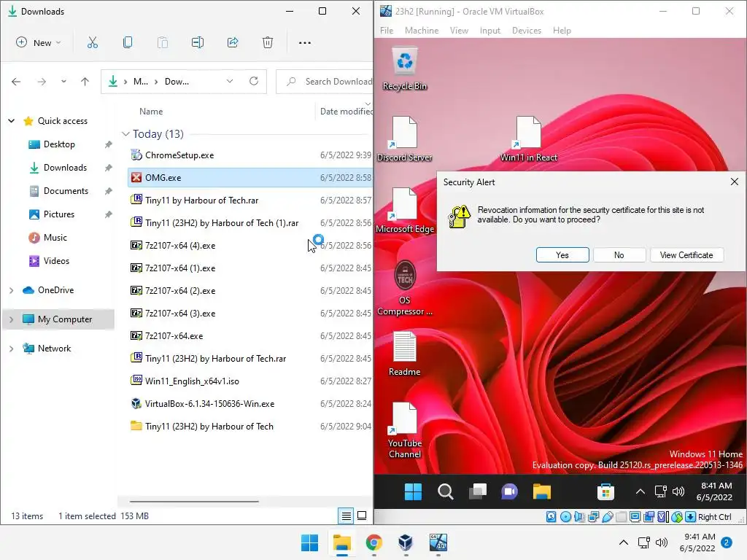Viewport: 747px width, 560px height.
Task: Select Win11 in React shortcut
Action: pyautogui.click(x=528, y=139)
